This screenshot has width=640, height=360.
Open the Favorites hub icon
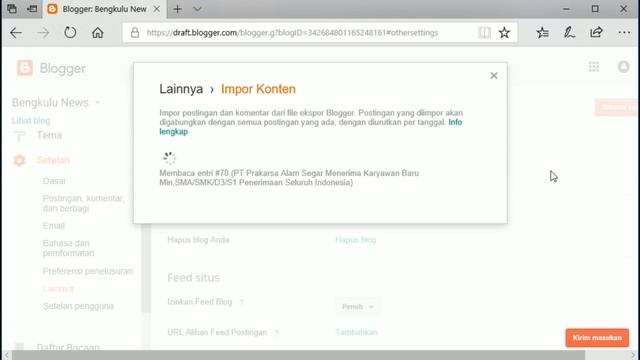tap(542, 33)
